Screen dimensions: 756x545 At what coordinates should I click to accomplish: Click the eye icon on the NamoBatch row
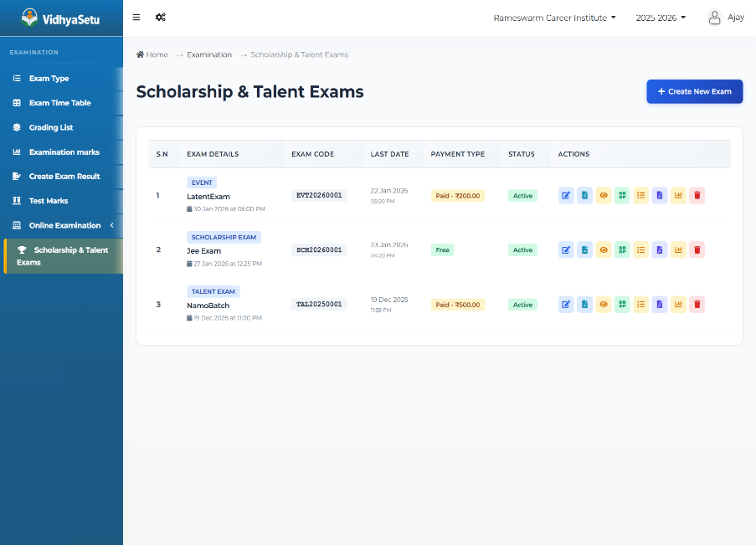click(603, 304)
